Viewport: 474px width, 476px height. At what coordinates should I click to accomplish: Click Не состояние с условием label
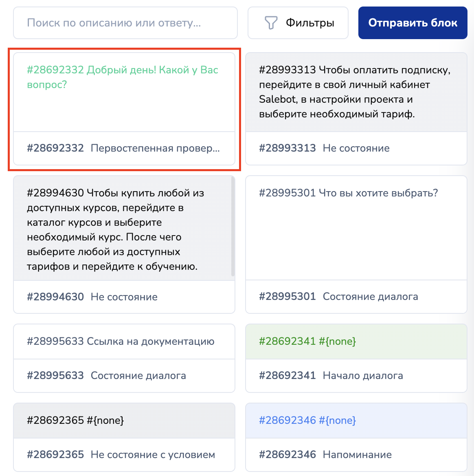point(153,455)
